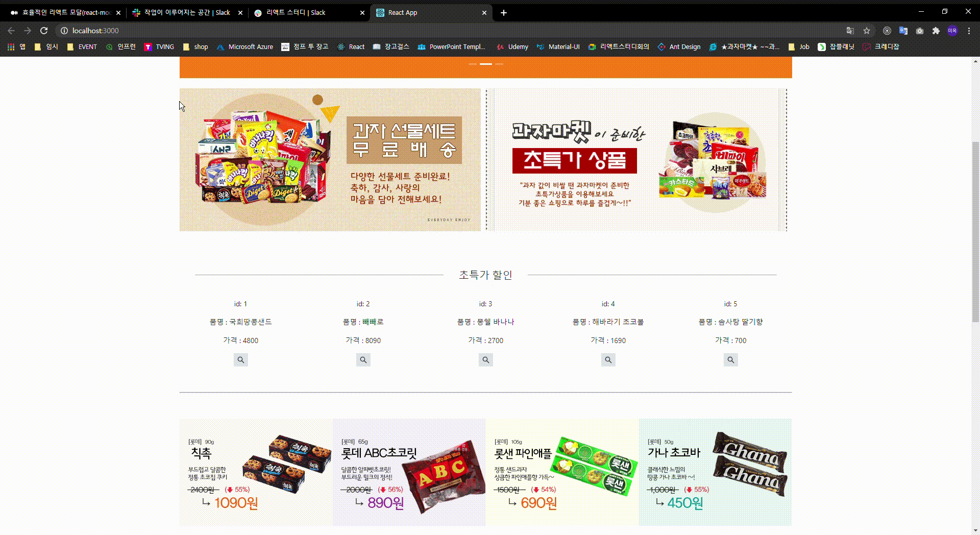Viewport: 980px width, 535px height.
Task: Switch to 리액트 스터디 Slack tab
Action: (x=309, y=13)
